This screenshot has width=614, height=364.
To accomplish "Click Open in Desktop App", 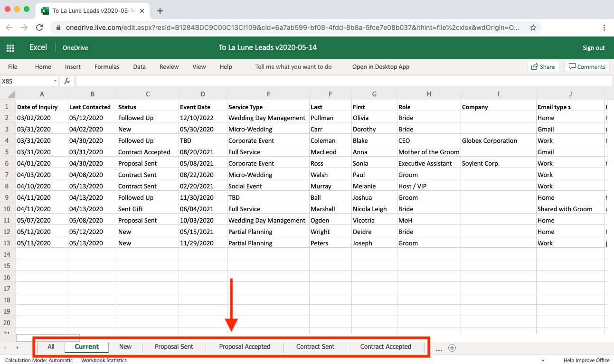I will (x=381, y=67).
